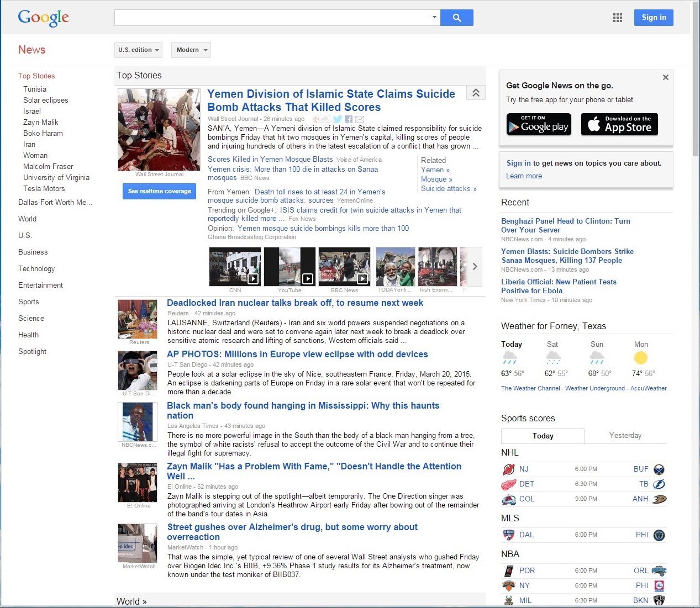Share top story on Google+

click(x=322, y=119)
